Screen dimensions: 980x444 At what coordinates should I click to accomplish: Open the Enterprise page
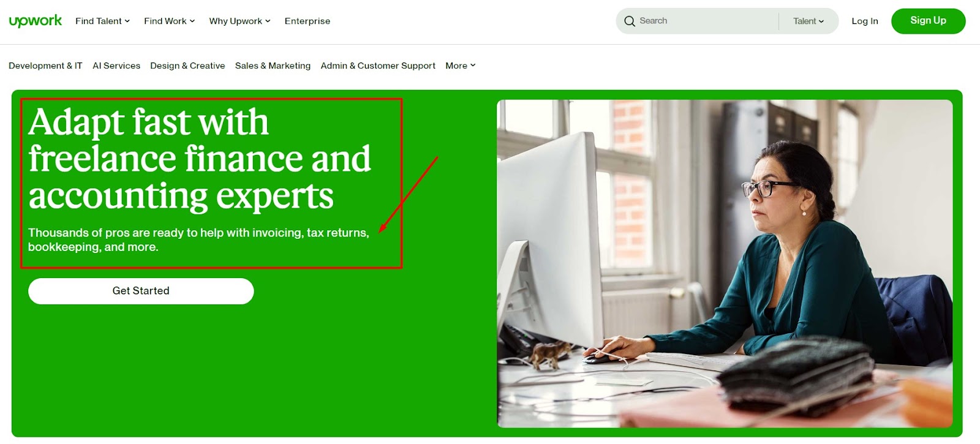coord(307,21)
